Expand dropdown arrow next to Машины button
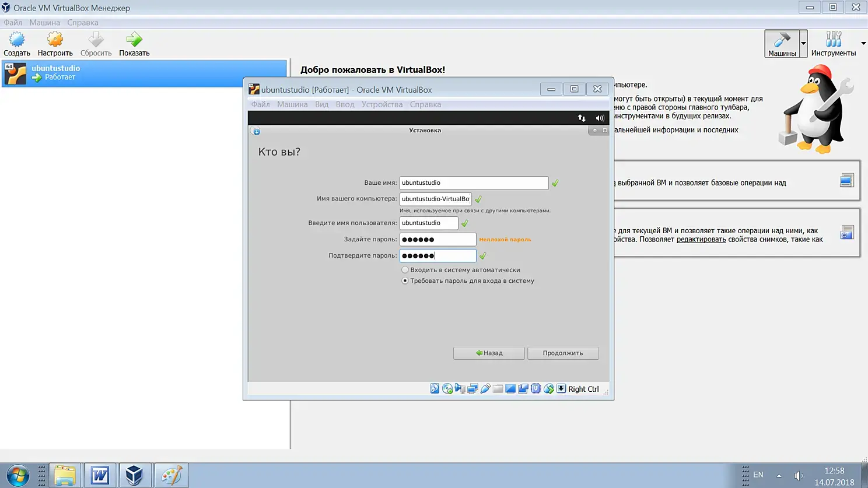Viewport: 868px width, 488px height. [x=803, y=44]
